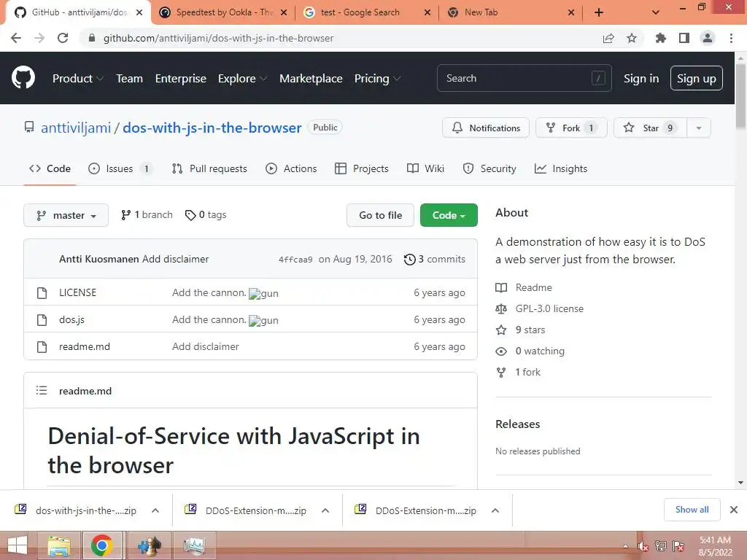The width and height of the screenshot is (747, 560).
Task: Open the Pull requests tab
Action: coord(209,168)
